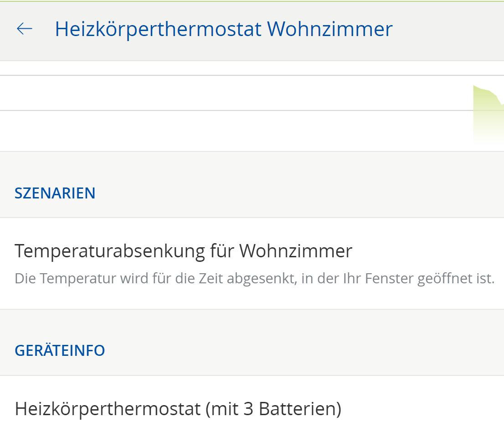504x427 pixels.
Task: Open Temperaturabsenkung für Wohnzimmer scenario
Action: (183, 251)
